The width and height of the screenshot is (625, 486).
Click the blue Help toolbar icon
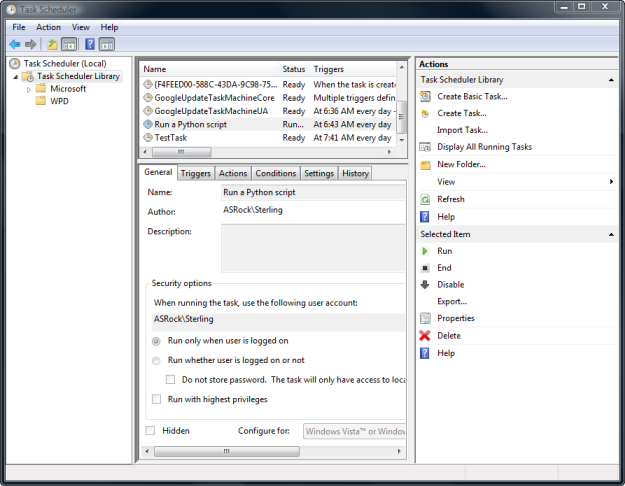click(90, 44)
